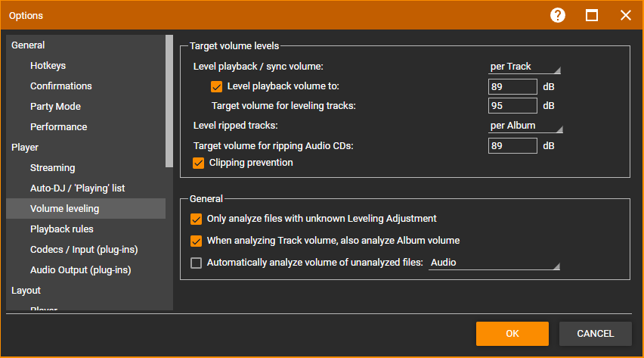Open Party Mode settings

point(55,107)
